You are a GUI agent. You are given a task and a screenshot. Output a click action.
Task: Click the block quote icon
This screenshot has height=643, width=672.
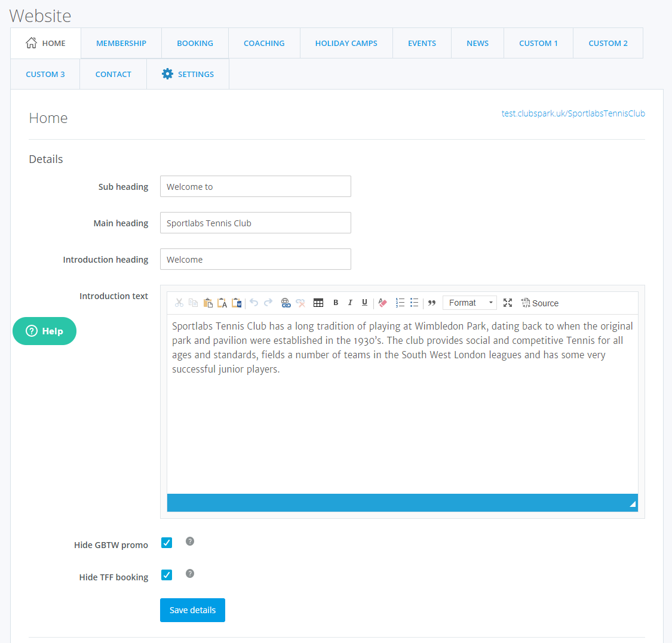pyautogui.click(x=432, y=303)
